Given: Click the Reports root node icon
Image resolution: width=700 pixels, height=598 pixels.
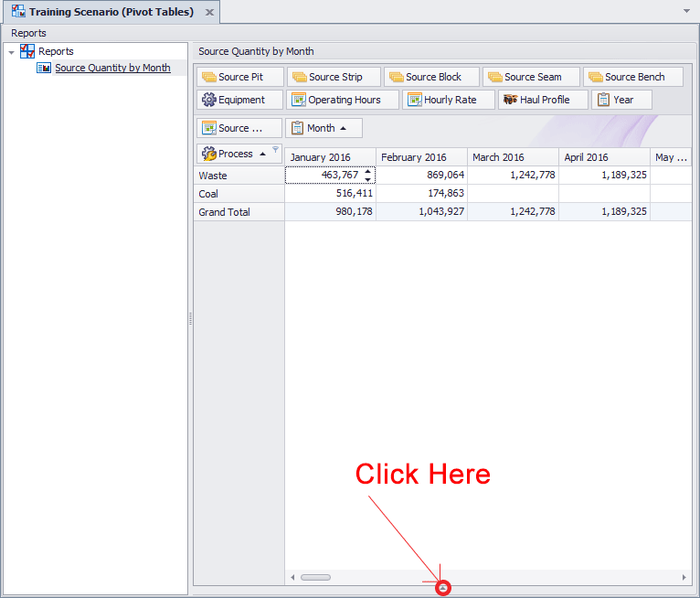Looking at the screenshot, I should 27,51.
